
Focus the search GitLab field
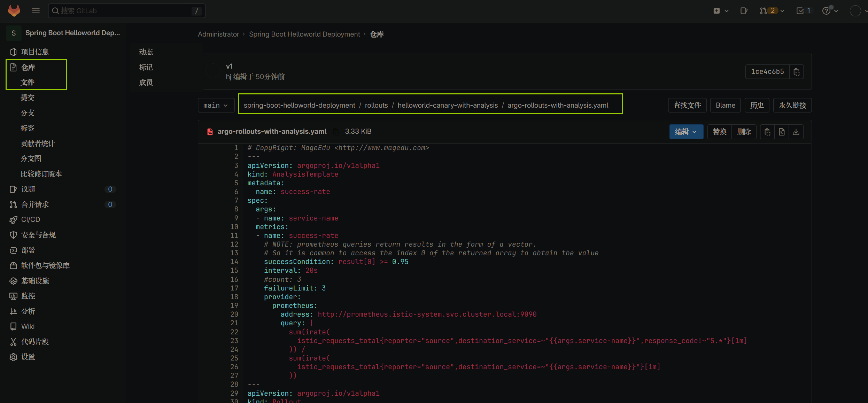127,11
